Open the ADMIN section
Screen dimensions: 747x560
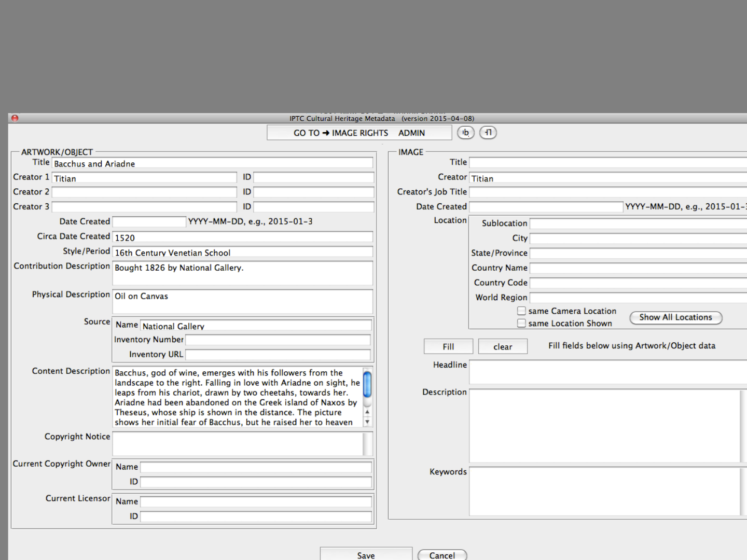(411, 133)
